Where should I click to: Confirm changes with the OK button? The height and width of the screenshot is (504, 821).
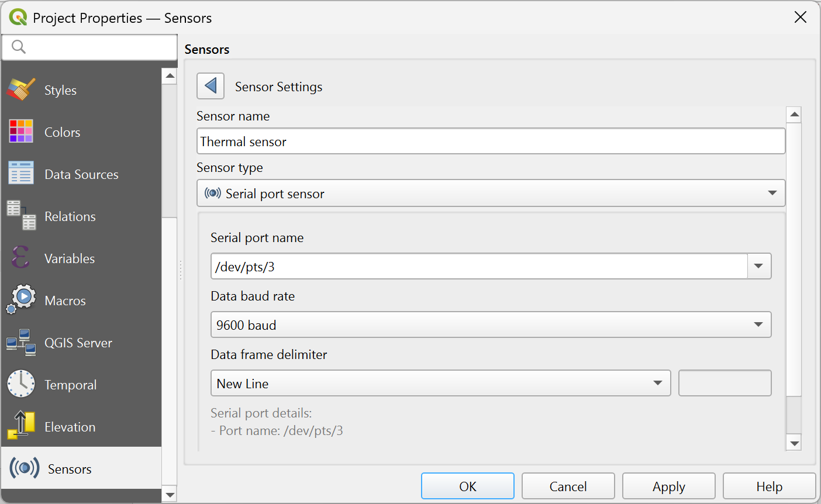[467, 486]
